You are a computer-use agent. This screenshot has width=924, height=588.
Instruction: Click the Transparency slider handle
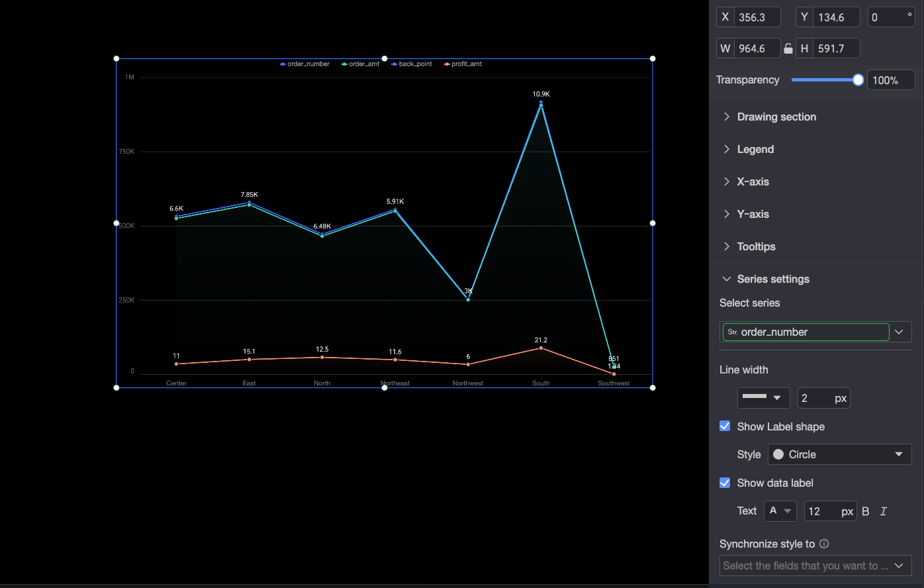pos(858,80)
